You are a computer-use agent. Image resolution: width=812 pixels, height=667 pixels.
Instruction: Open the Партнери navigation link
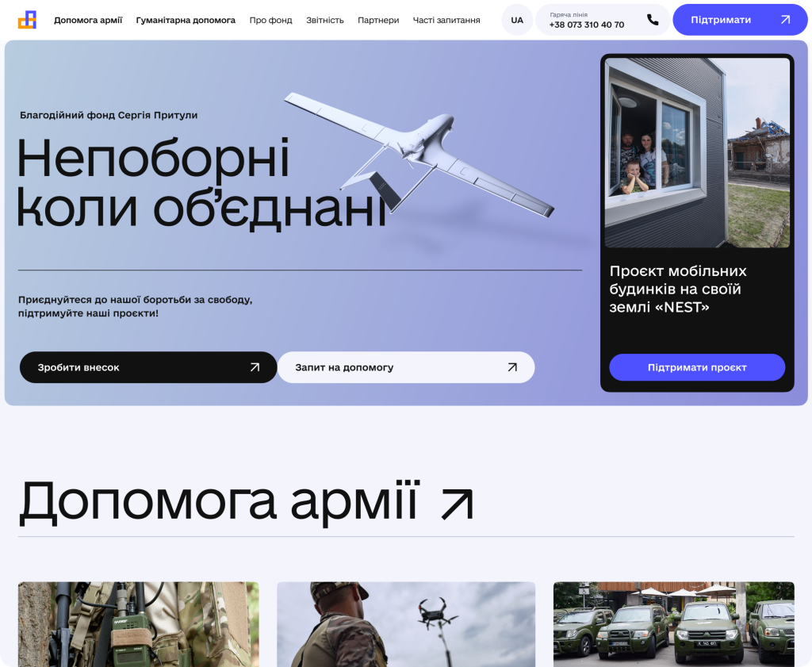pyautogui.click(x=378, y=20)
